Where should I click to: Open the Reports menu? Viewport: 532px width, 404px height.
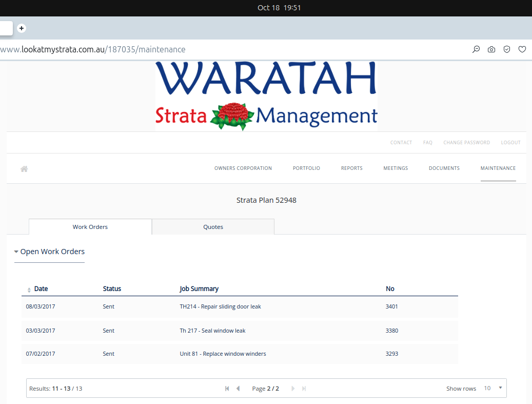352,168
